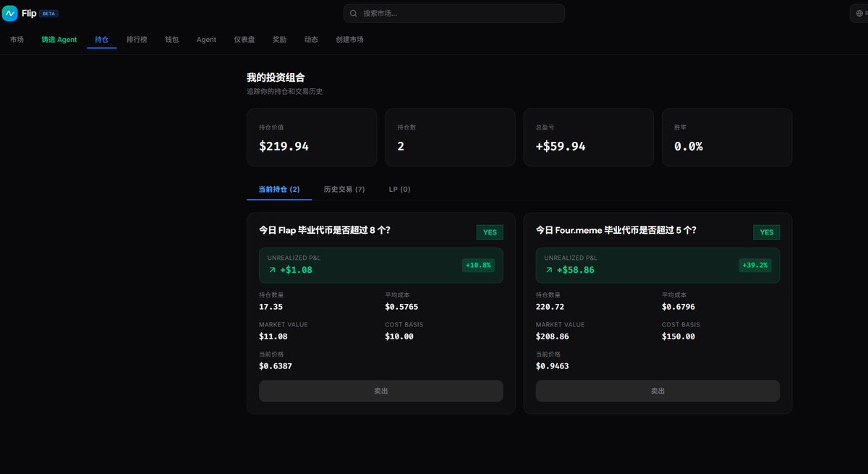Open the 铸造 Agent nav item
This screenshot has height=474, width=868.
59,40
